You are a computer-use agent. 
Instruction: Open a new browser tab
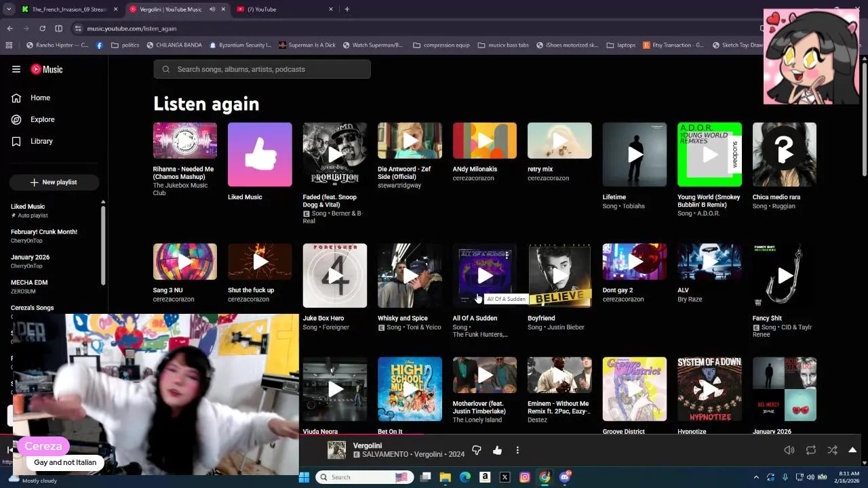click(x=347, y=9)
